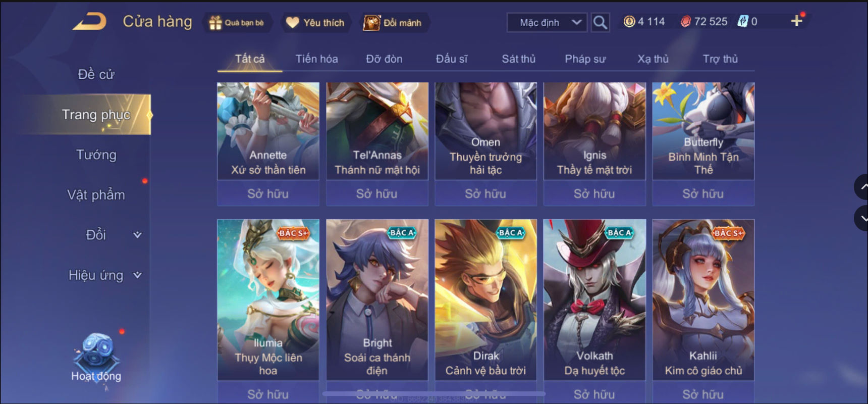Click Sở hữu button under Annette skin
The height and width of the screenshot is (404, 868).
coord(268,193)
